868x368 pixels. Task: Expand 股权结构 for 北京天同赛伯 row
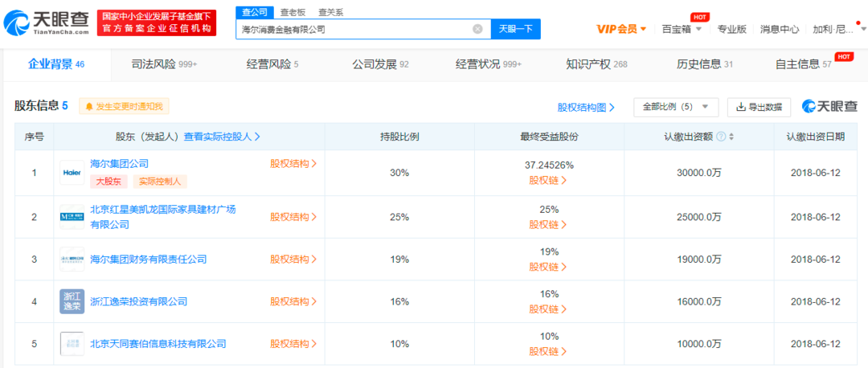(293, 344)
